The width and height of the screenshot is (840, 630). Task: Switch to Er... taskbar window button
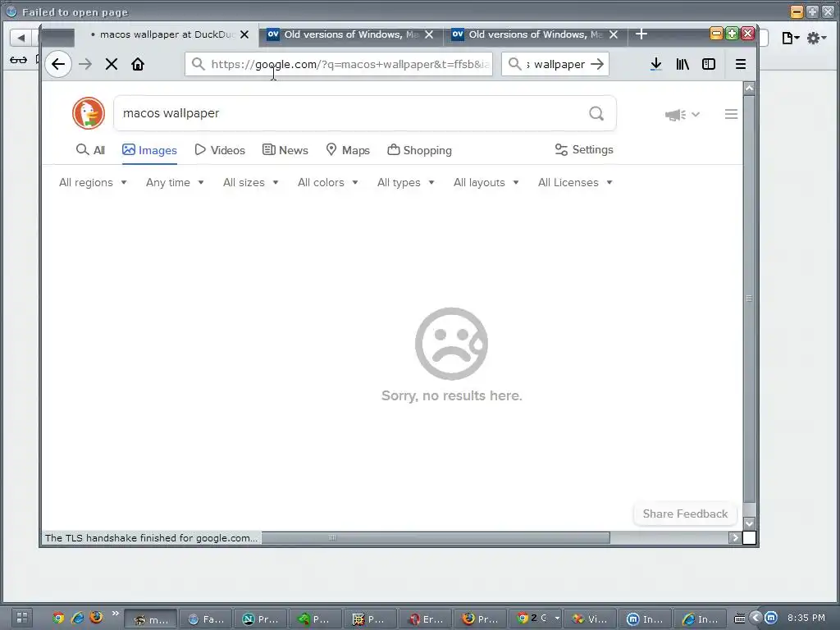pyautogui.click(x=426, y=619)
